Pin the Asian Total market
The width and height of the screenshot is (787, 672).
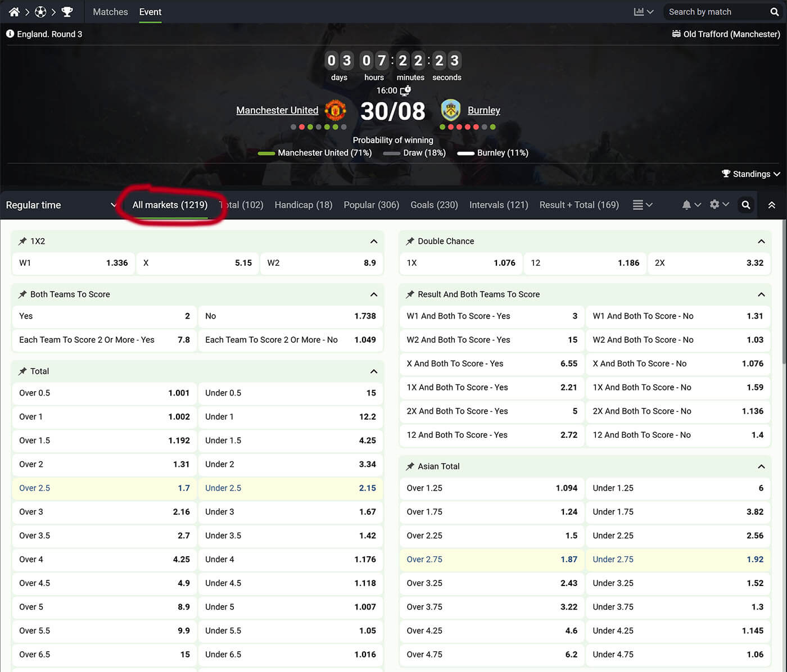coord(410,466)
